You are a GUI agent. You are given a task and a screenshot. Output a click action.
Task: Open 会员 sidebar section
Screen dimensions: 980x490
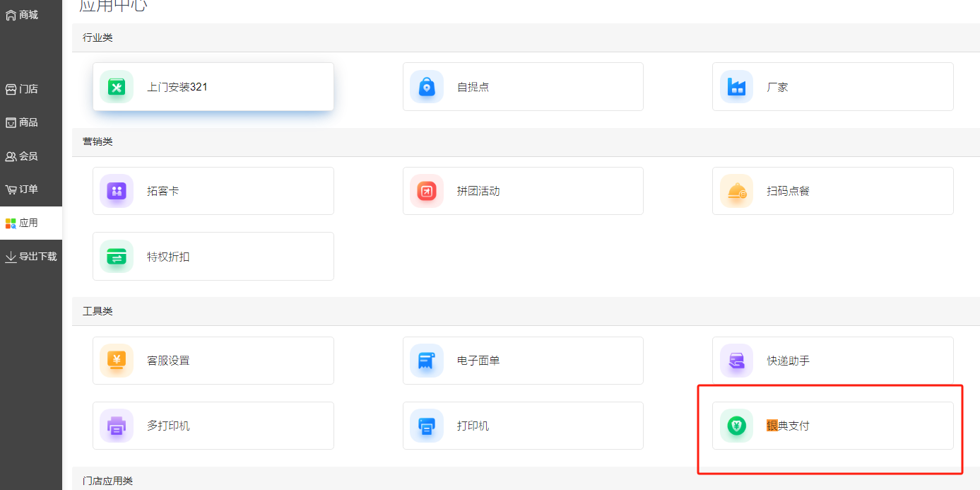pyautogui.click(x=22, y=156)
